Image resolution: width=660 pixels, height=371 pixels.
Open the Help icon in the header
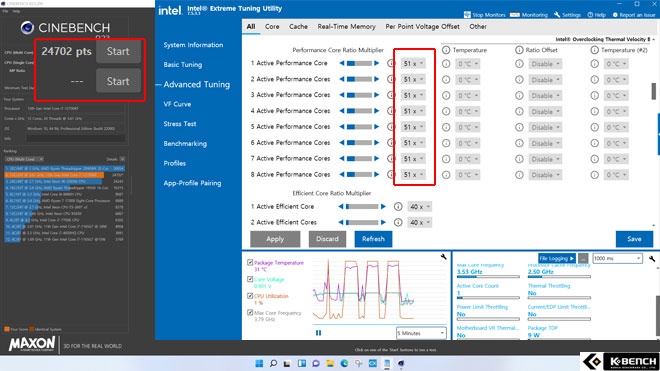point(590,15)
